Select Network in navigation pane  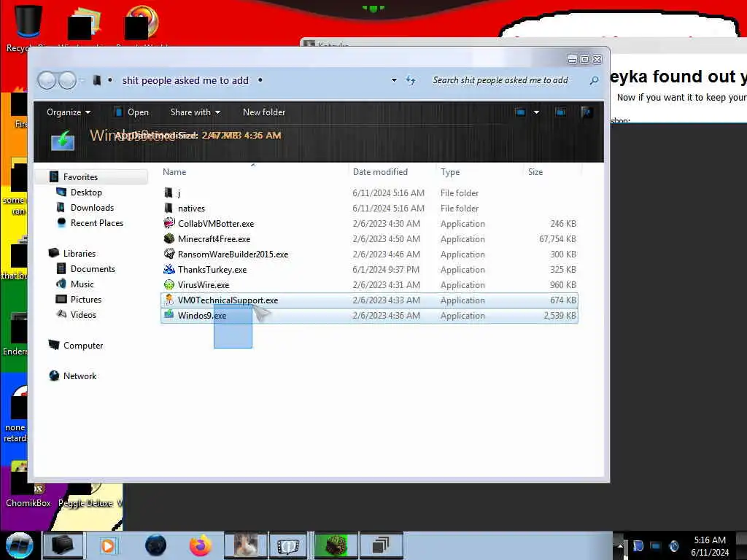tap(80, 376)
